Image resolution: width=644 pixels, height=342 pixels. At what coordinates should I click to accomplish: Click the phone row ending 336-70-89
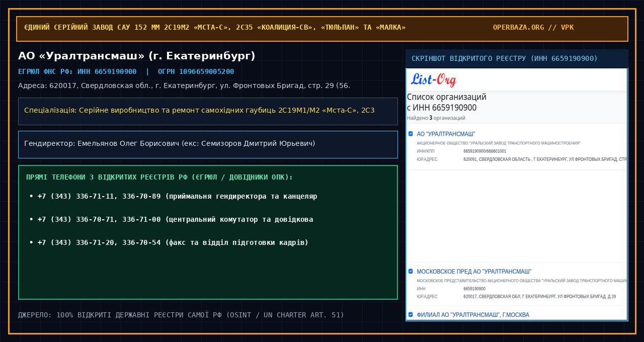(x=173, y=196)
